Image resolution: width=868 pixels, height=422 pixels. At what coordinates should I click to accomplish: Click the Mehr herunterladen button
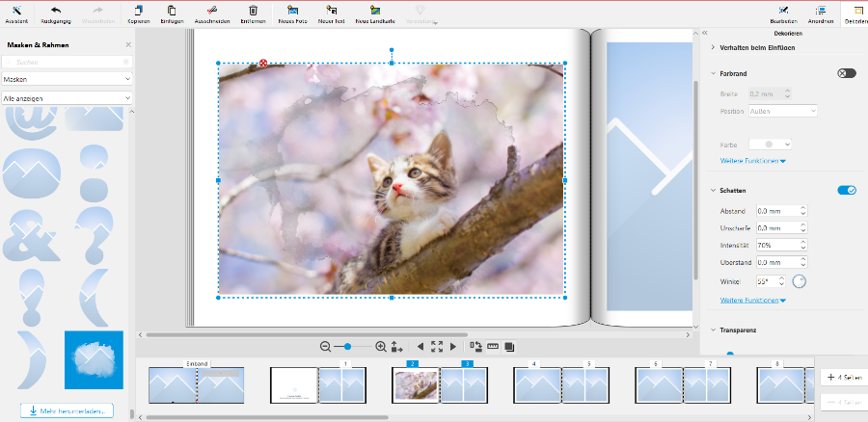click(x=67, y=410)
